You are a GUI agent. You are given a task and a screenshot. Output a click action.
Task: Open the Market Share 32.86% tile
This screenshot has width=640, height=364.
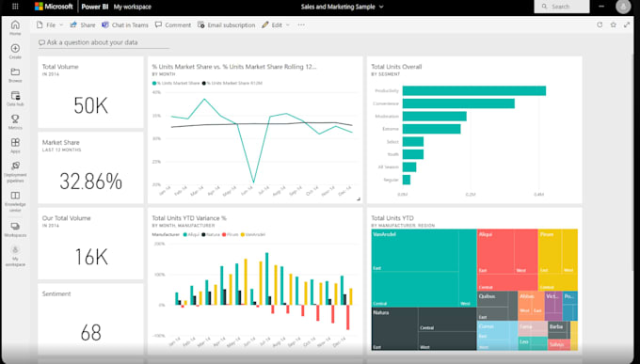(90, 167)
